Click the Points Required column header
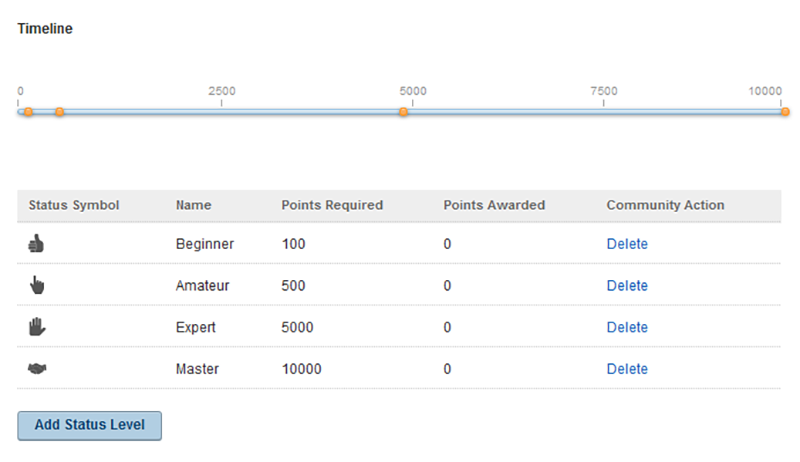 coord(332,205)
